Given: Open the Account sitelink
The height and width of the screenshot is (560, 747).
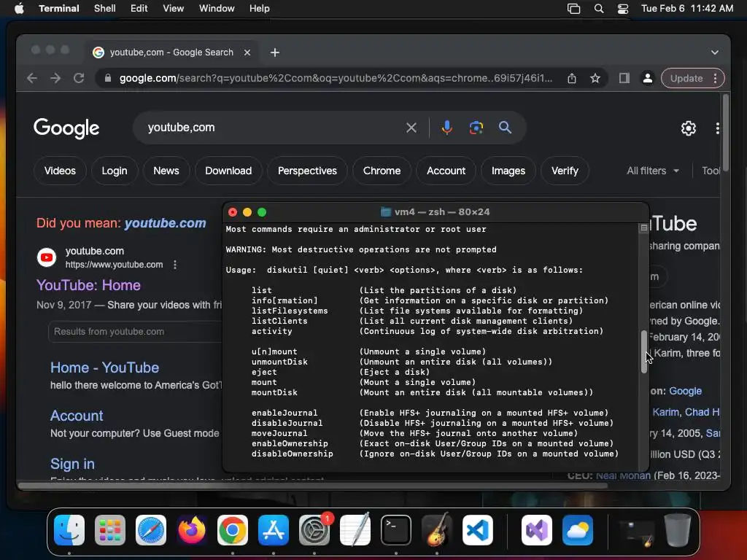Looking at the screenshot, I should [77, 416].
